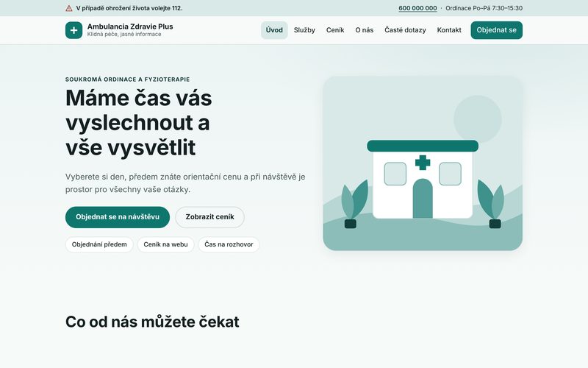Select the Čas na rozhovor chip
This screenshot has height=368, width=588.
(229, 244)
